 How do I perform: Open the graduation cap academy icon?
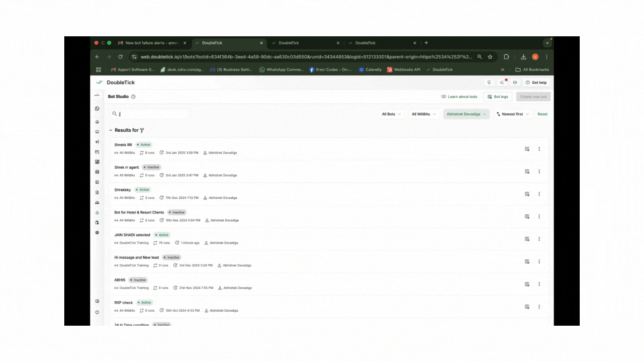(x=515, y=83)
